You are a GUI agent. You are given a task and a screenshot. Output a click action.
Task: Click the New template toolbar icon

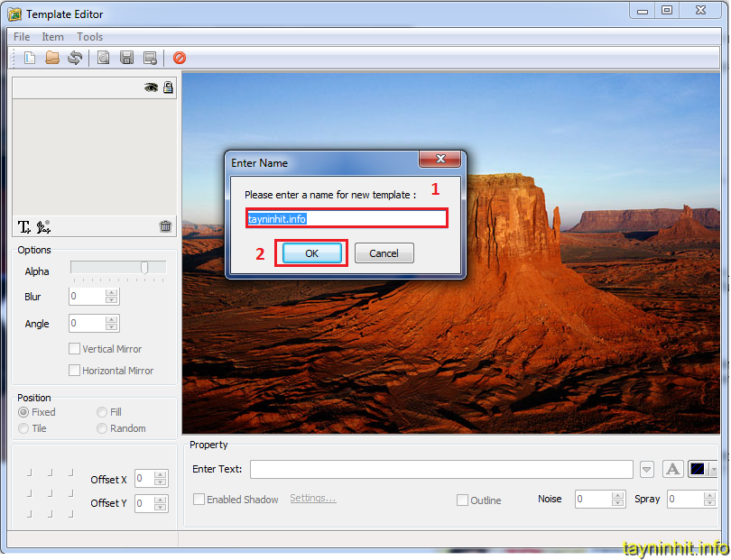(x=30, y=58)
